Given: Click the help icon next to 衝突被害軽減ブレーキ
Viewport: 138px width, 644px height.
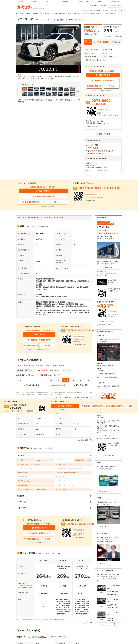Looking at the screenshot, I should 89,460.
